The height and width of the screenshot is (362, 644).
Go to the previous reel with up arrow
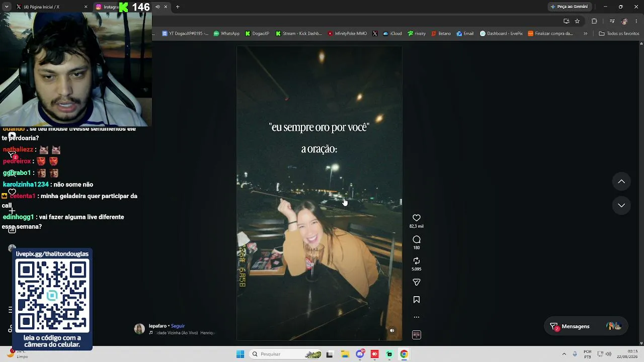(x=621, y=182)
